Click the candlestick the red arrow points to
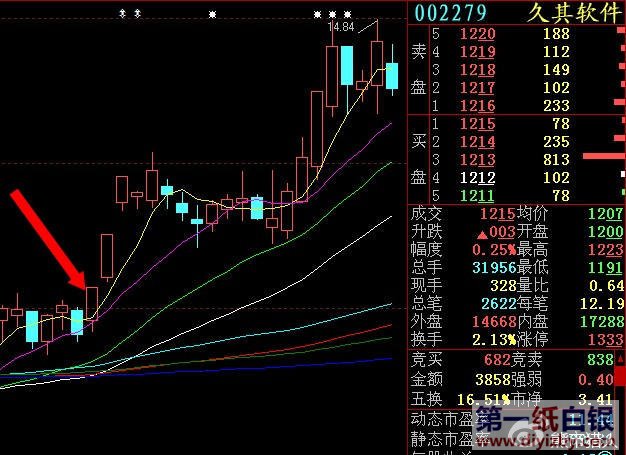The image size is (626, 455). [92, 303]
